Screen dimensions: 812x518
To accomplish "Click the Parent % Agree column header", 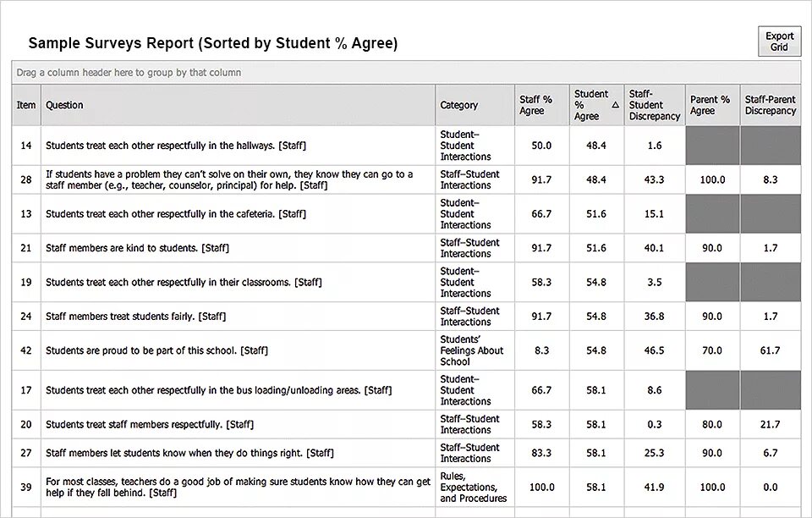I will click(710, 105).
